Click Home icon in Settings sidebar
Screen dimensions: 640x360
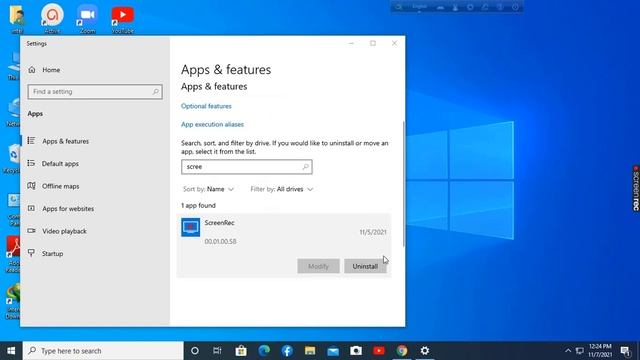[32, 70]
